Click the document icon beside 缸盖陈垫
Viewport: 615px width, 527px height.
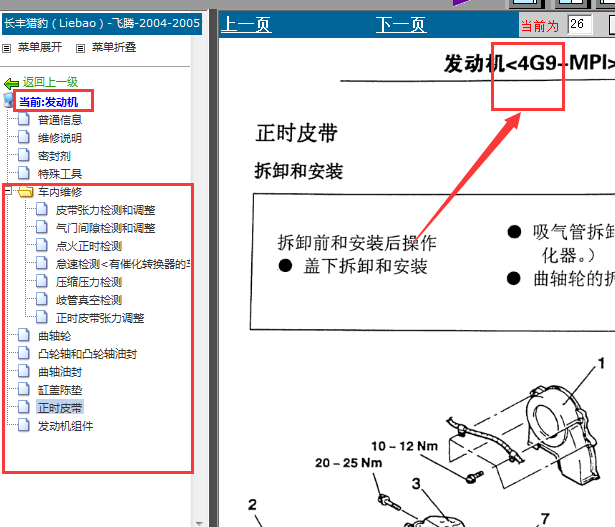click(24, 389)
